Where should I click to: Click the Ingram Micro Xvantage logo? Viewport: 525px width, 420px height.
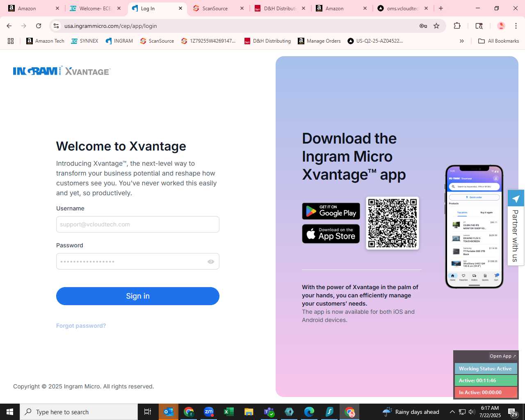coord(62,71)
